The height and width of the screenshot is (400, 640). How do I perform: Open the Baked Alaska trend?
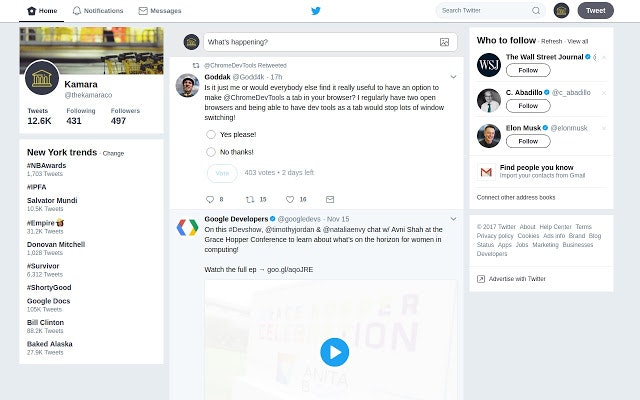49,344
